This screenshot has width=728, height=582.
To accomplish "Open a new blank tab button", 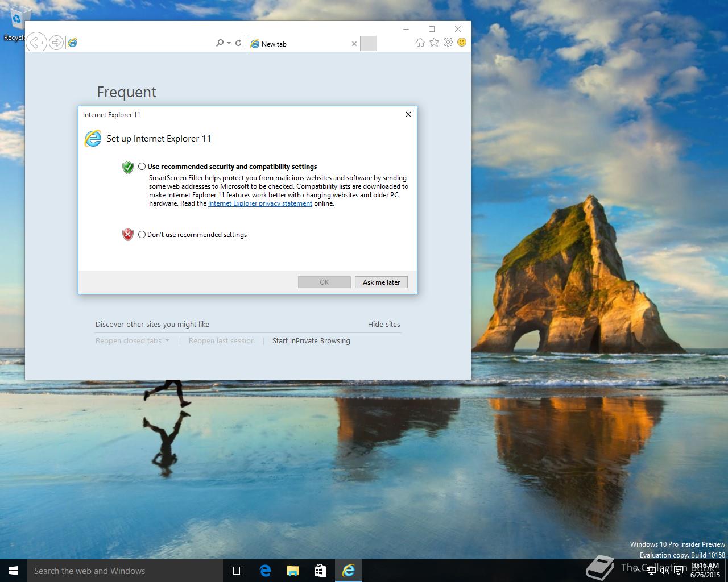I will (x=369, y=44).
